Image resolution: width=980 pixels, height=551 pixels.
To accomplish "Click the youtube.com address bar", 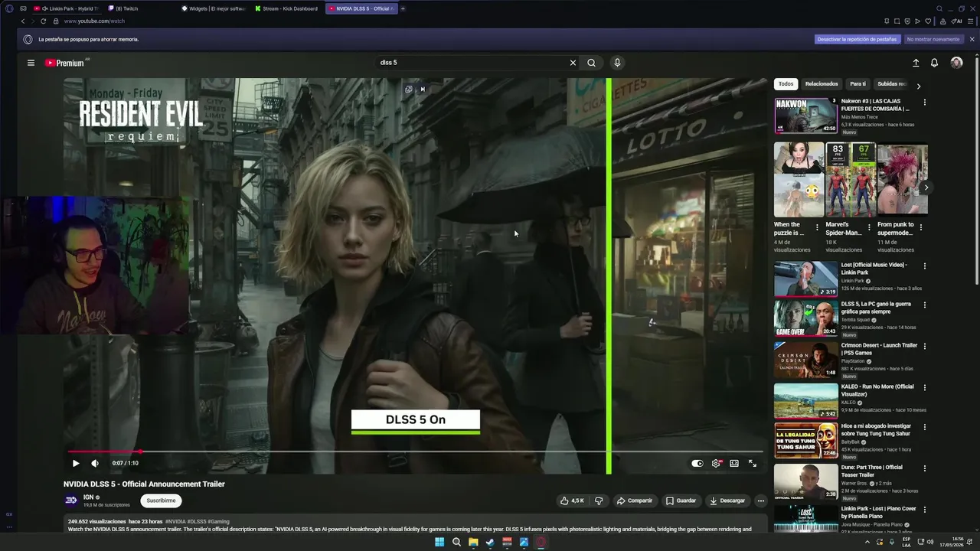I will click(94, 21).
